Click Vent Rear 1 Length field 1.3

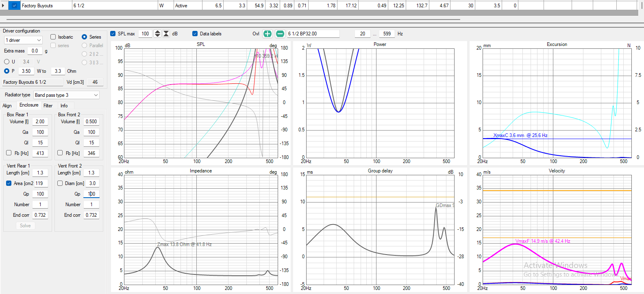click(40, 173)
